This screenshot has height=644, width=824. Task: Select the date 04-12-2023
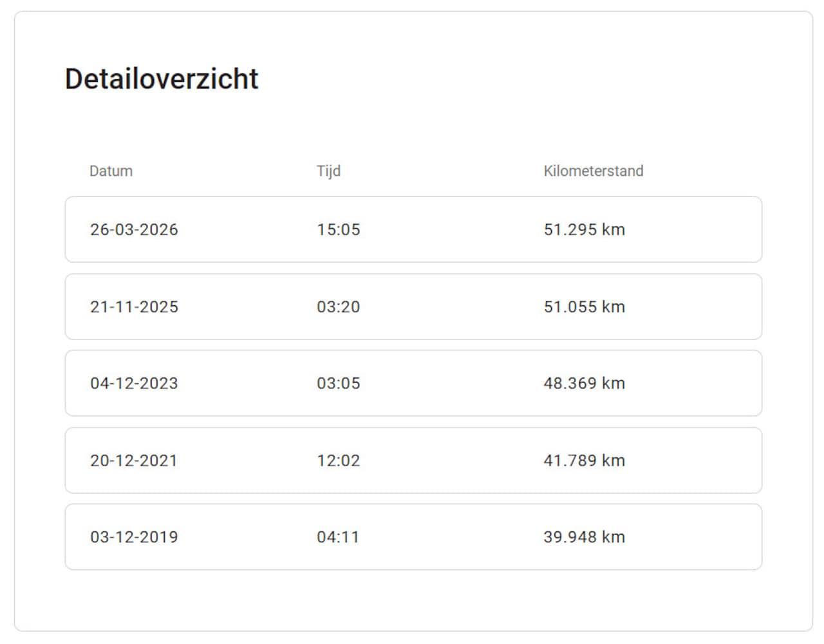click(x=134, y=384)
